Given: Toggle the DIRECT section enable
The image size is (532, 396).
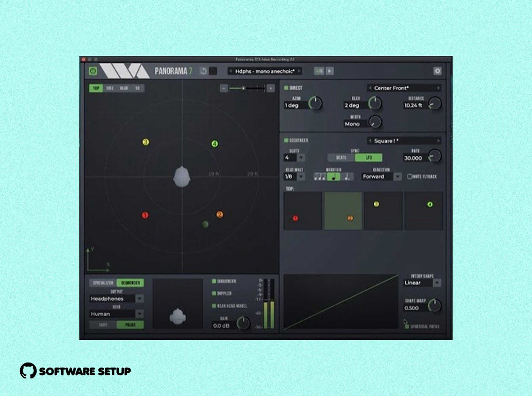Looking at the screenshot, I should point(286,88).
